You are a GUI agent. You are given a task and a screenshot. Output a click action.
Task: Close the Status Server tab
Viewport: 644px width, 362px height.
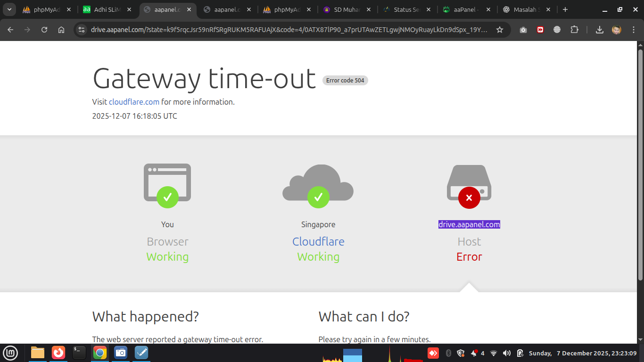429,9
